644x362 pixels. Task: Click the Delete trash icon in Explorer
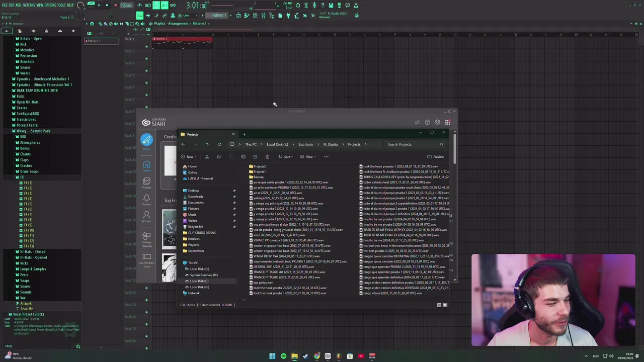point(267,157)
